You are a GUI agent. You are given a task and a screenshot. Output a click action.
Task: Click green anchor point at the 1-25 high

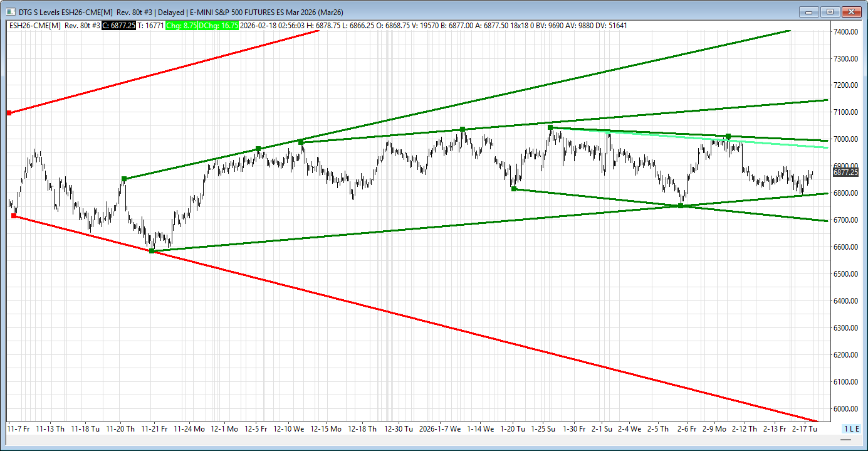coord(550,127)
